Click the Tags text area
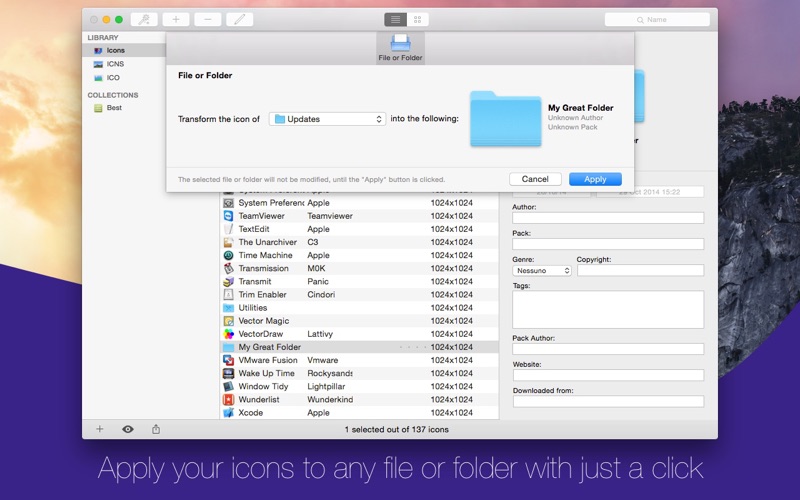The image size is (800, 500). 608,310
